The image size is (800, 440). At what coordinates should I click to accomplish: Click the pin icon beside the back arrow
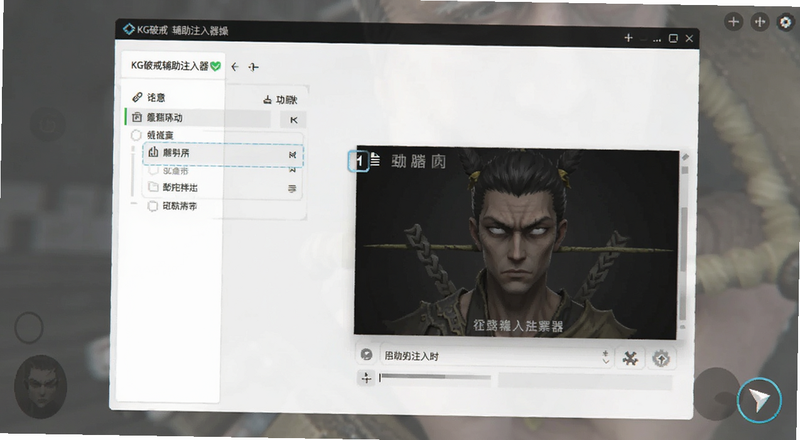(x=254, y=67)
